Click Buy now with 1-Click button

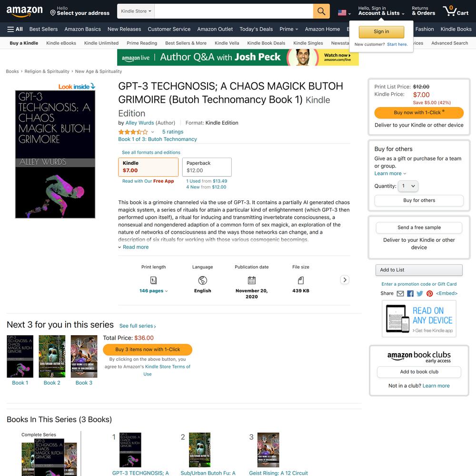click(418, 113)
